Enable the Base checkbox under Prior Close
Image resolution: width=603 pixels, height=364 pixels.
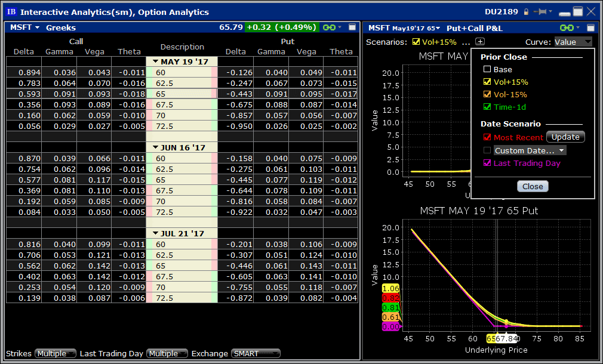(x=487, y=69)
